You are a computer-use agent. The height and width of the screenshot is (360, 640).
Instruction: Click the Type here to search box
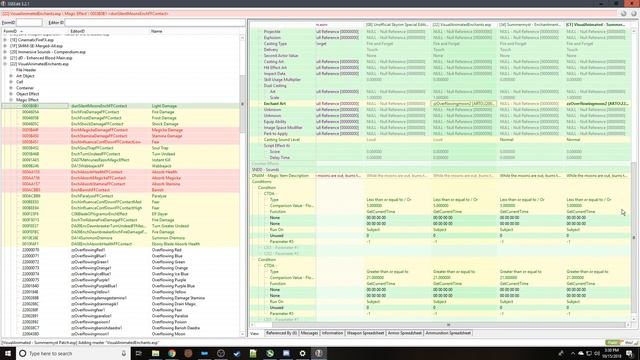[73, 353]
